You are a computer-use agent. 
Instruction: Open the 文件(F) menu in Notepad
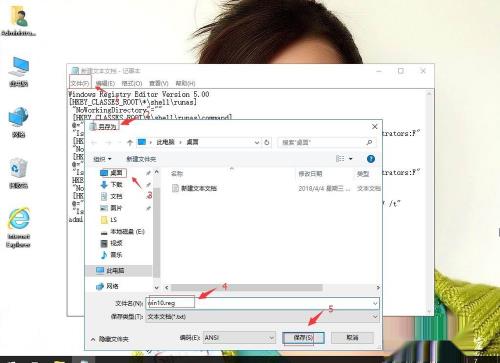(80, 83)
